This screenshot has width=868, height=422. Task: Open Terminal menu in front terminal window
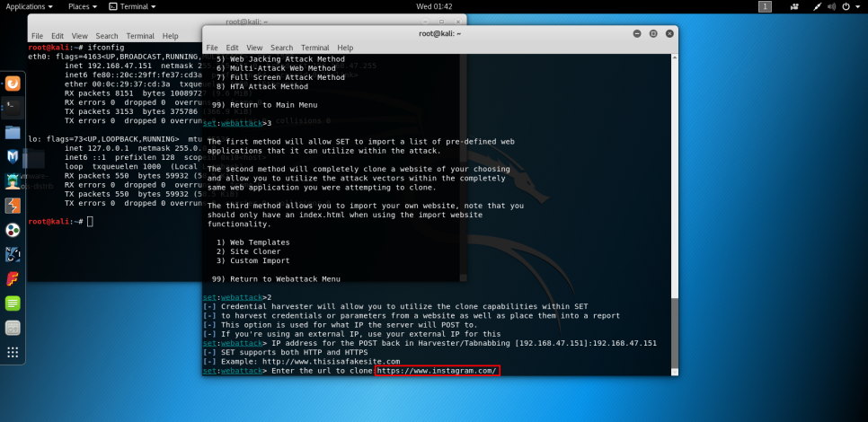coord(315,48)
